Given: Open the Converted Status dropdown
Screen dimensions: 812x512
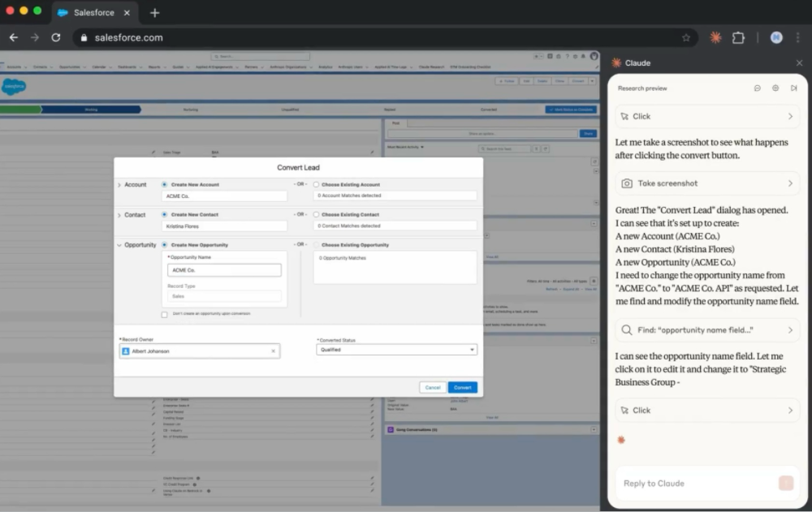Looking at the screenshot, I should pyautogui.click(x=396, y=350).
